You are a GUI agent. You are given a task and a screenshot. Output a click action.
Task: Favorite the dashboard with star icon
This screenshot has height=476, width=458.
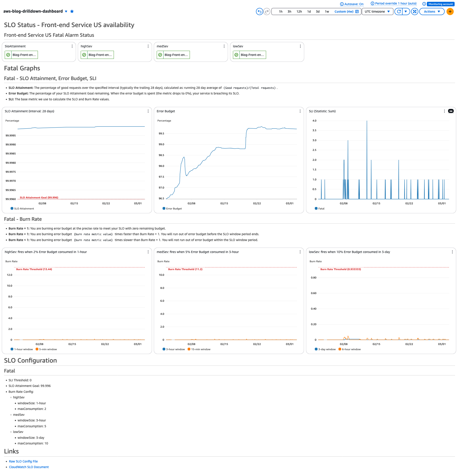click(72, 11)
